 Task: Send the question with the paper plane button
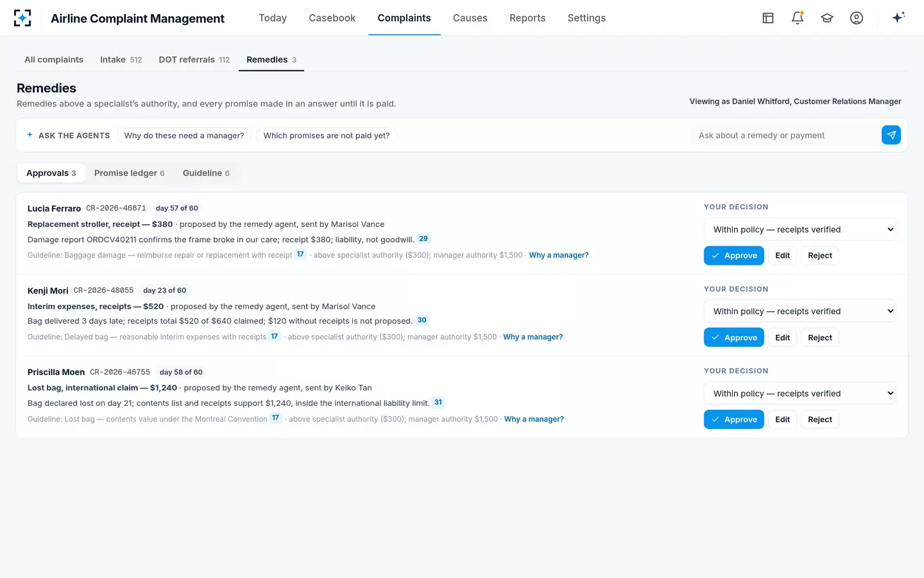pos(891,135)
